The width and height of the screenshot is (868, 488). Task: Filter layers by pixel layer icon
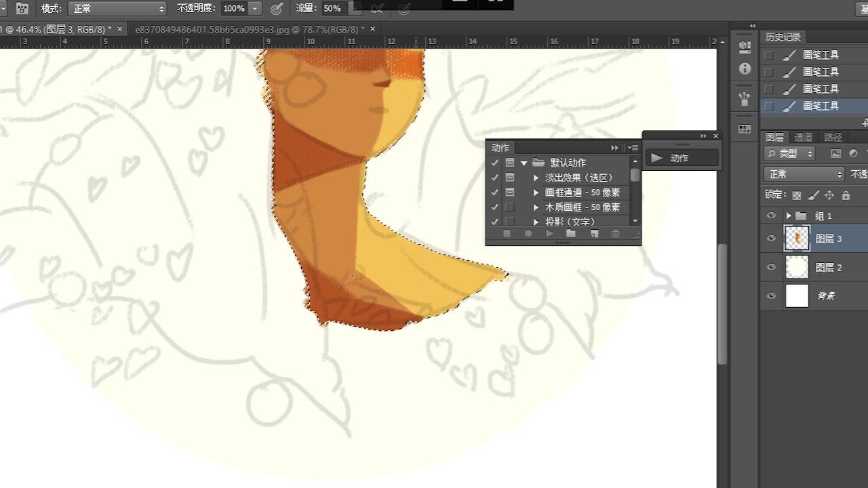tap(835, 154)
